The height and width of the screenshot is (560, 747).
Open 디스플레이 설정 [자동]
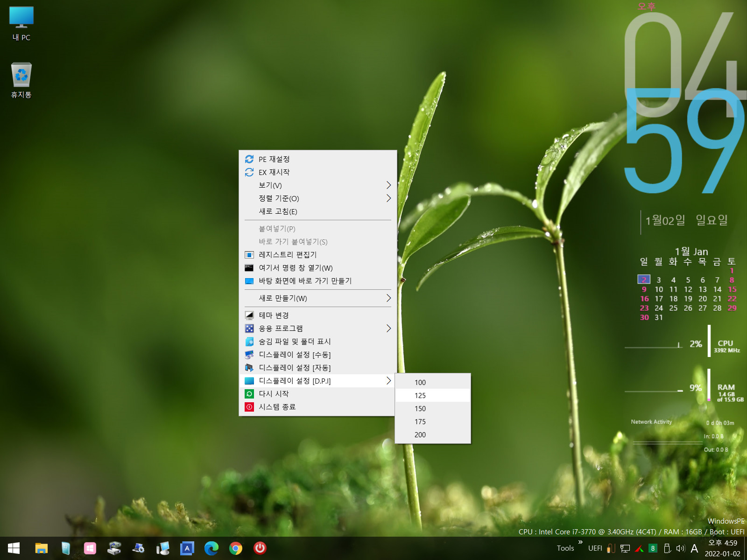[x=317, y=368]
